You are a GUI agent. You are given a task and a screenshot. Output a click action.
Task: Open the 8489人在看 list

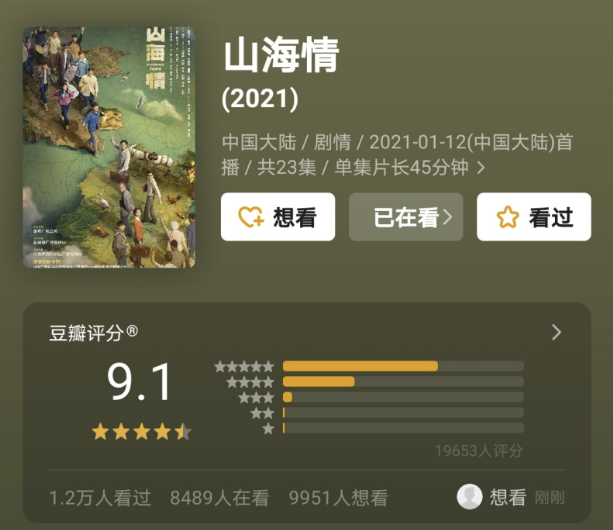[219, 498]
